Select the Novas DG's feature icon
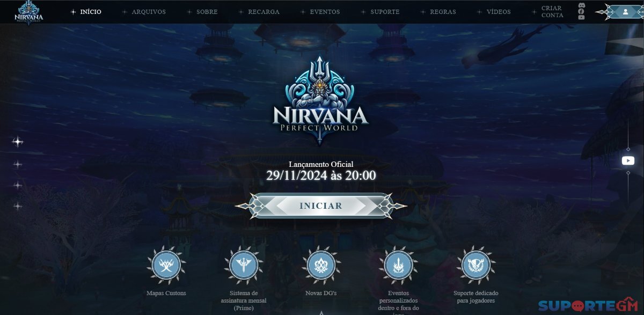The height and width of the screenshot is (315, 644). pos(321,265)
